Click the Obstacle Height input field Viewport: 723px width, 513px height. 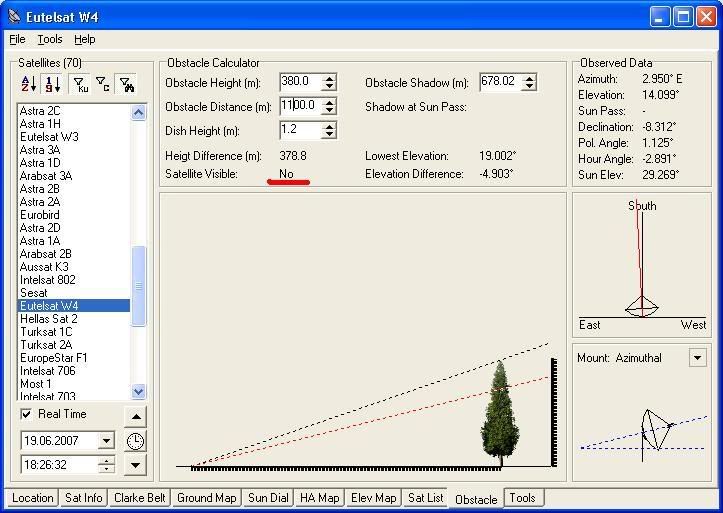[301, 82]
